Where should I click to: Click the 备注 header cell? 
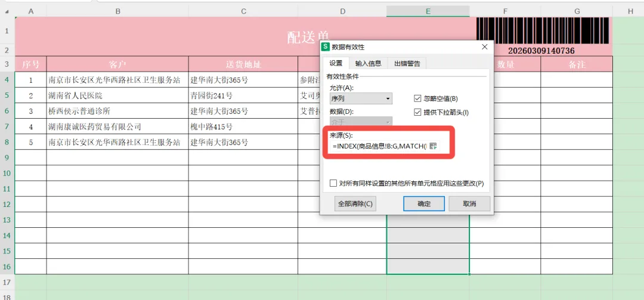pyautogui.click(x=577, y=64)
